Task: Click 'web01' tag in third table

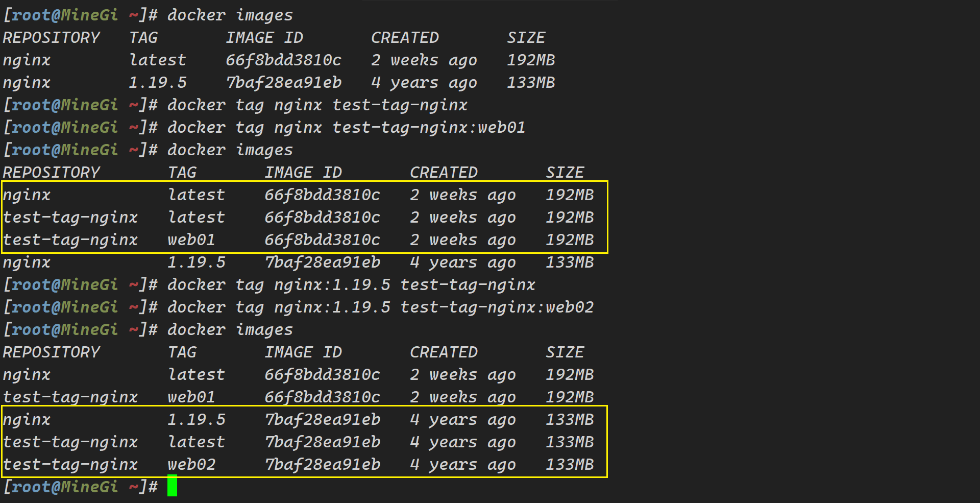Action: [x=191, y=397]
